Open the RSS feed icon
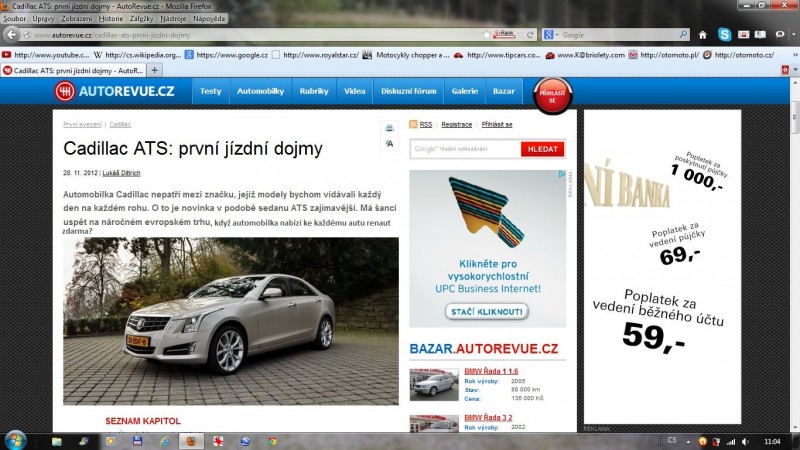 413,124
